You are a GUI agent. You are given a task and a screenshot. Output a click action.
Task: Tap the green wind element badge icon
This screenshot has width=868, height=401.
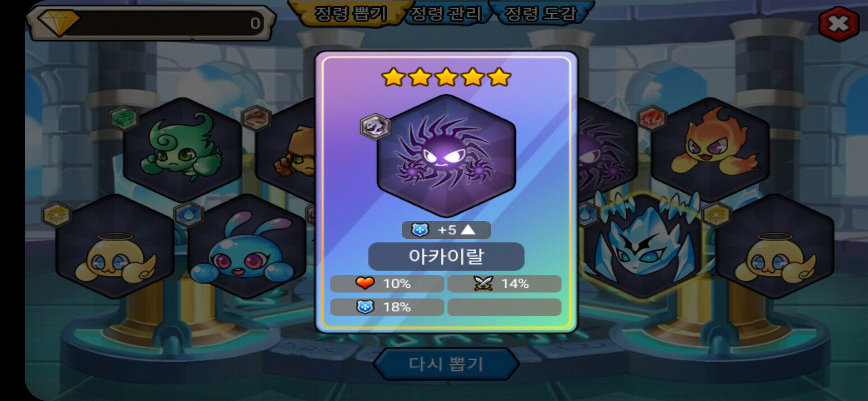124,118
